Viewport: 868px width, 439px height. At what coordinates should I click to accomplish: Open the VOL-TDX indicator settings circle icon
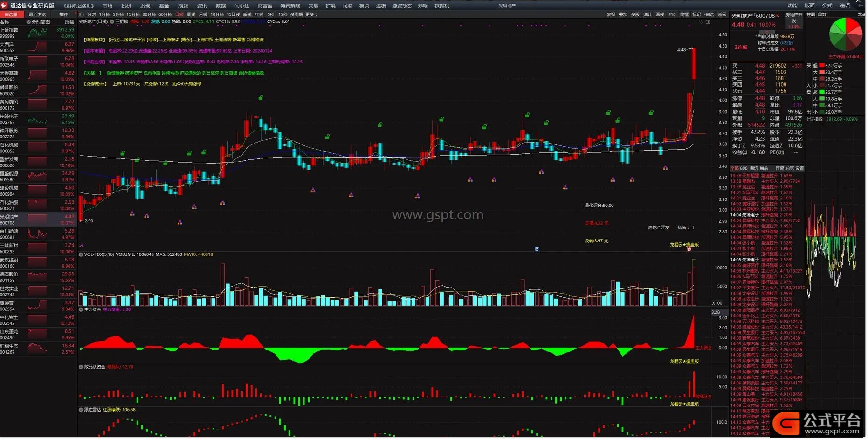[81, 255]
